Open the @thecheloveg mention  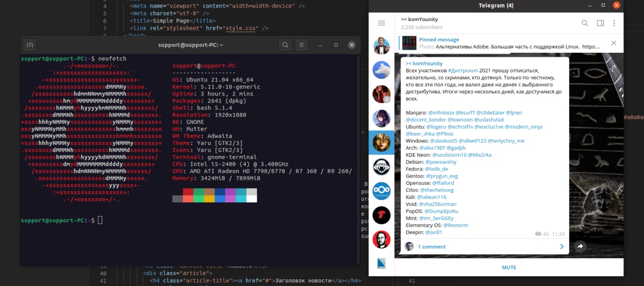click(437, 190)
